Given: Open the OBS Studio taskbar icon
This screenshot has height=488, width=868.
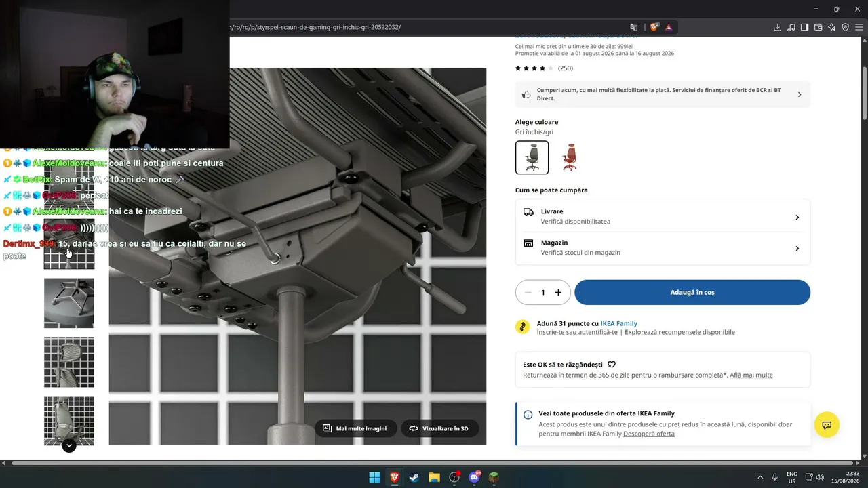Looking at the screenshot, I should [x=454, y=477].
